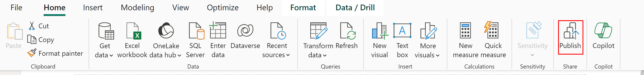Activate the Format painter
The image size is (644, 75).
(55, 53)
